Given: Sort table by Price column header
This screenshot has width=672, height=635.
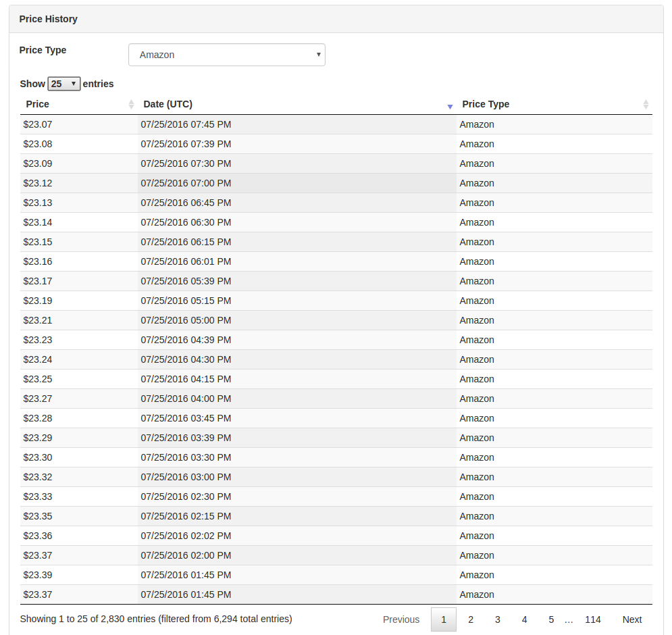Looking at the screenshot, I should point(38,105).
